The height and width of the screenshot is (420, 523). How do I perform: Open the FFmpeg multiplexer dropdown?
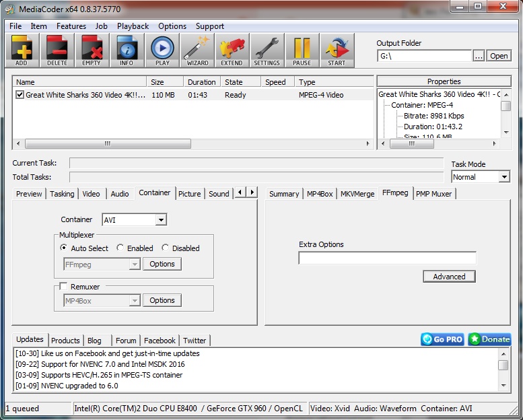coord(135,265)
